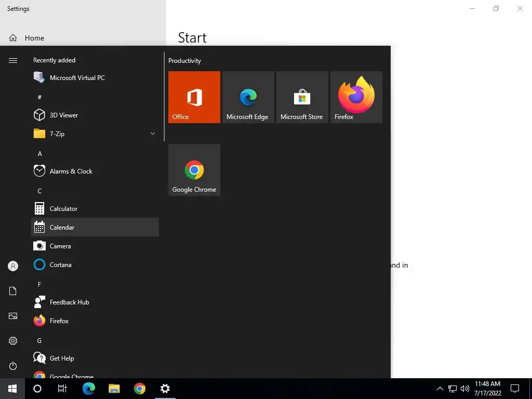This screenshot has width=532, height=399.
Task: Open the Calendar app
Action: [x=95, y=228]
